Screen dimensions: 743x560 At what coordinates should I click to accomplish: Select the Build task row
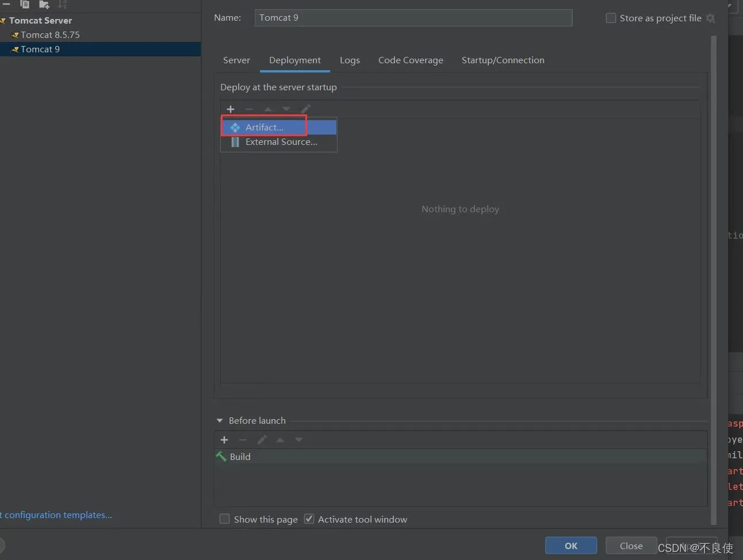click(460, 457)
